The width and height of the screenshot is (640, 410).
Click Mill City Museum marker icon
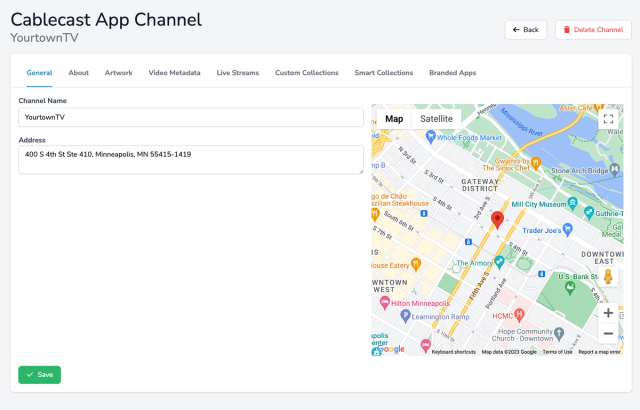(573, 203)
